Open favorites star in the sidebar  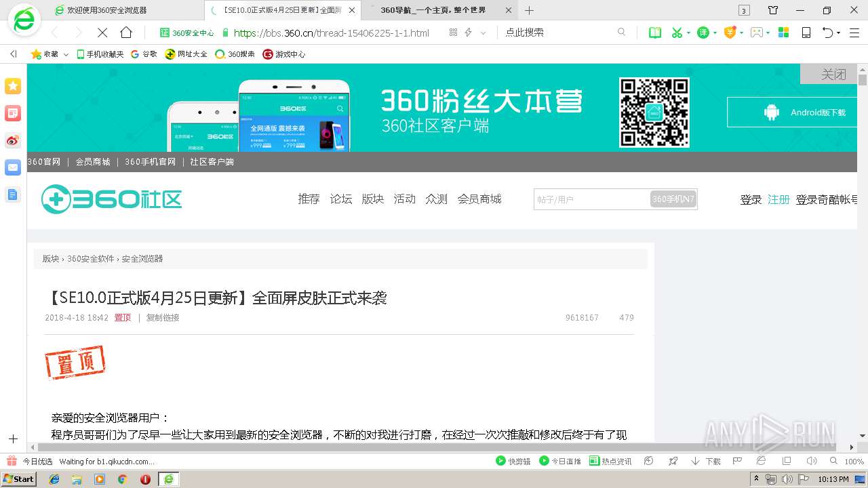[x=13, y=86]
